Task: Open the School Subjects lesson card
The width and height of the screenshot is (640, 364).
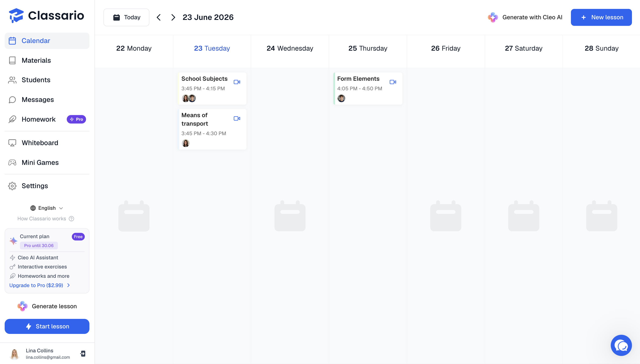Action: pyautogui.click(x=212, y=89)
